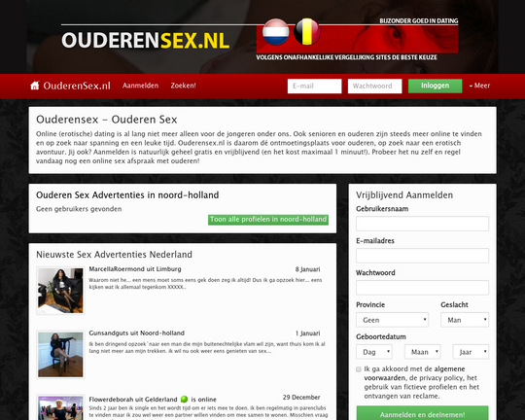Click the green online status dot for Flowerdeborah
525x420 pixels.
184,400
